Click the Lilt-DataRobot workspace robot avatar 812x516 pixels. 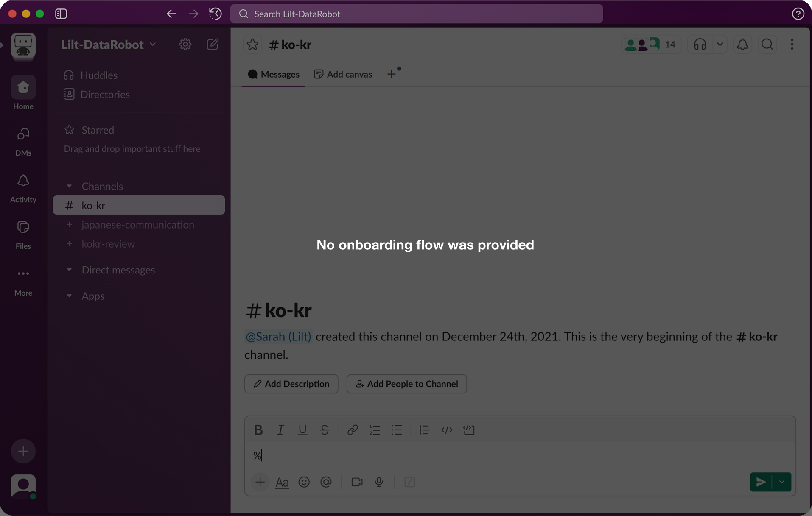[23, 46]
